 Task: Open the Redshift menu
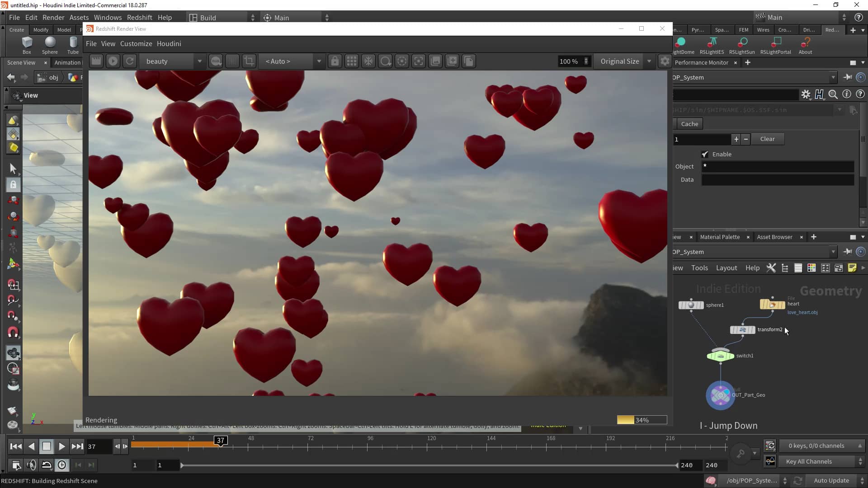point(139,17)
